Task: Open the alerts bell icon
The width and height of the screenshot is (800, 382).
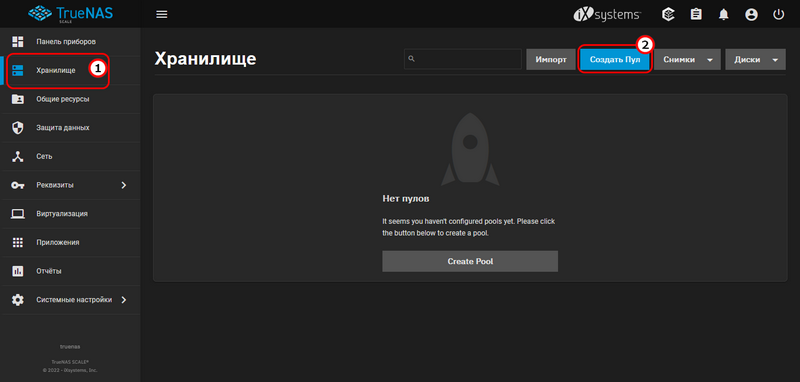Action: (723, 15)
